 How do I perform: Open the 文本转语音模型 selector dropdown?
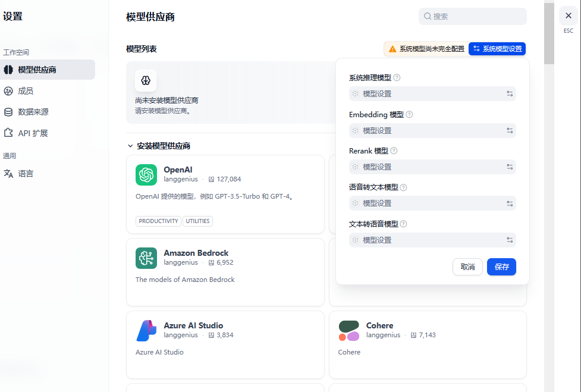click(432, 240)
